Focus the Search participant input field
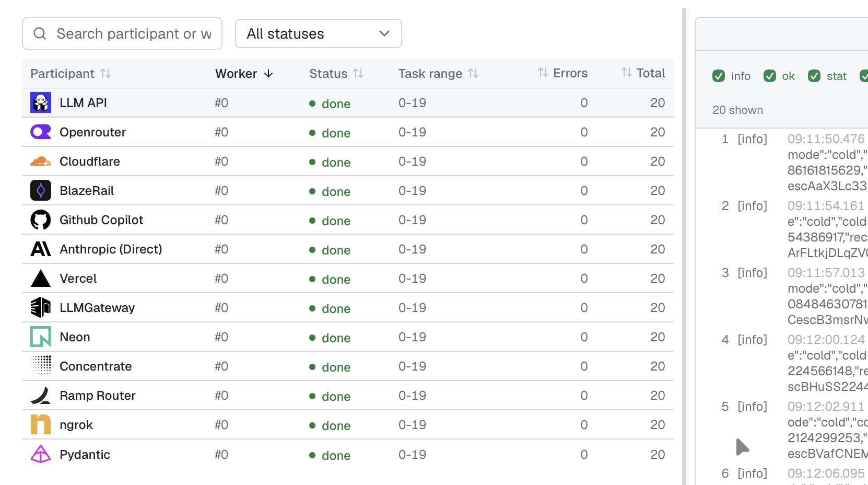Screen dimensions: 868x485 click(x=122, y=33)
